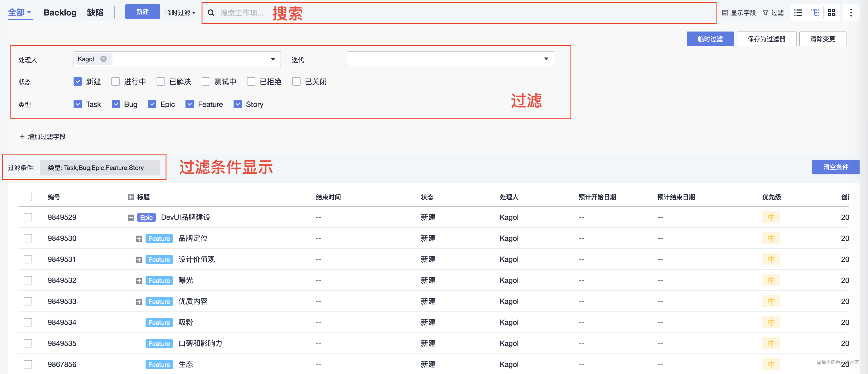Open the 缺陷 defects tab
The height and width of the screenshot is (374, 868).
[x=95, y=12]
